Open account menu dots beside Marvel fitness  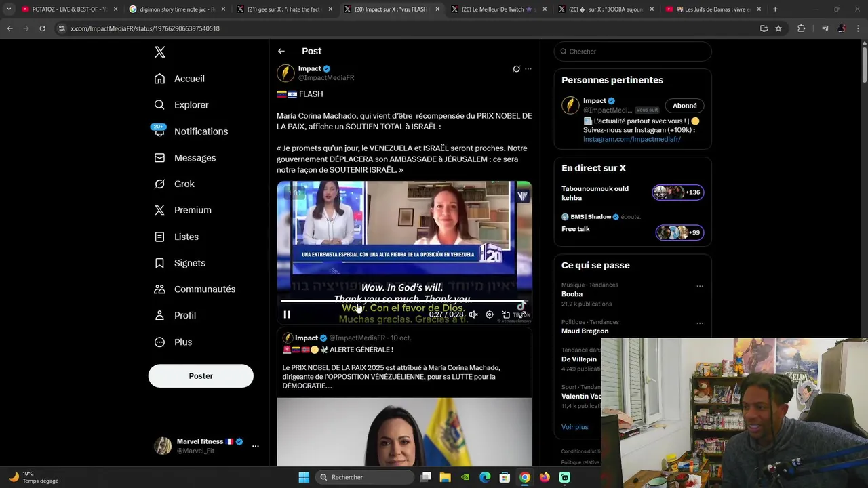pos(256,446)
